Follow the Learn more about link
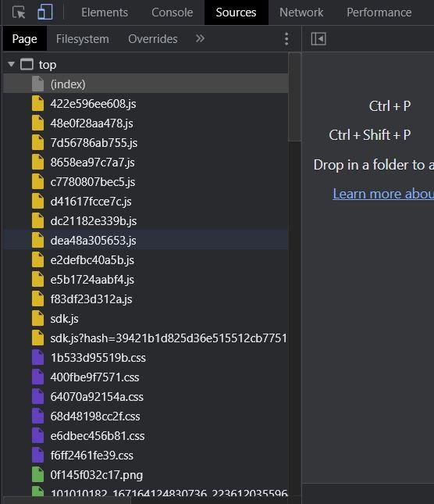Screen dimensions: 434x504 [x=383, y=194]
